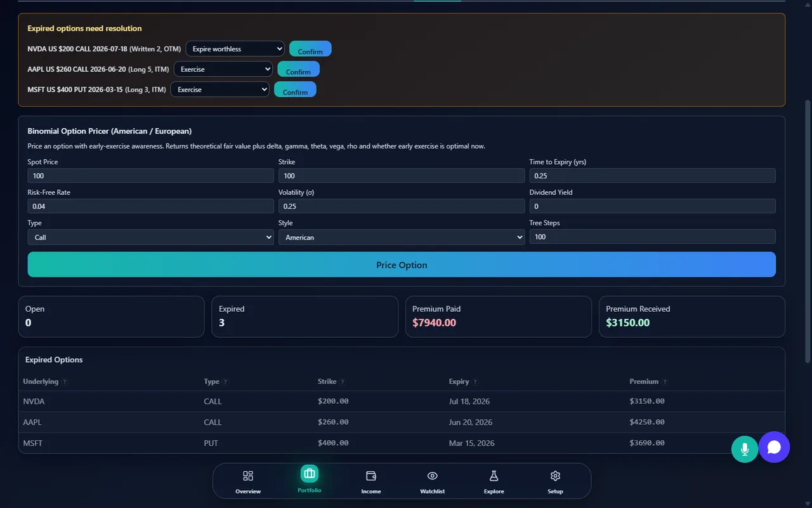The image size is (812, 508).
Task: Click the Strike input field
Action: 402,175
